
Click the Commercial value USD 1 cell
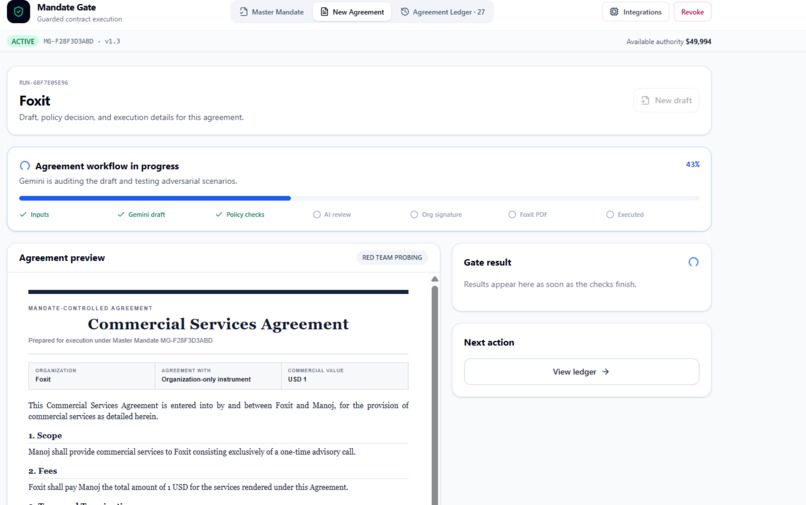345,375
